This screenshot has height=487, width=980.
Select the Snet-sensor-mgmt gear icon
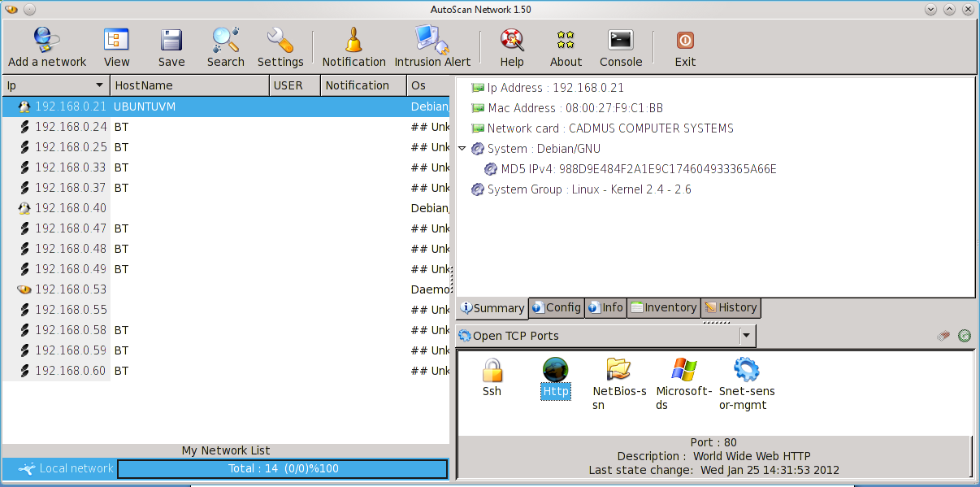pyautogui.click(x=746, y=369)
